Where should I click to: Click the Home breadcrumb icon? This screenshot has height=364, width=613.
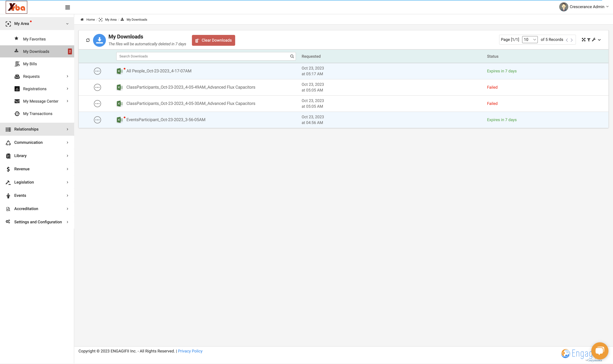click(82, 20)
